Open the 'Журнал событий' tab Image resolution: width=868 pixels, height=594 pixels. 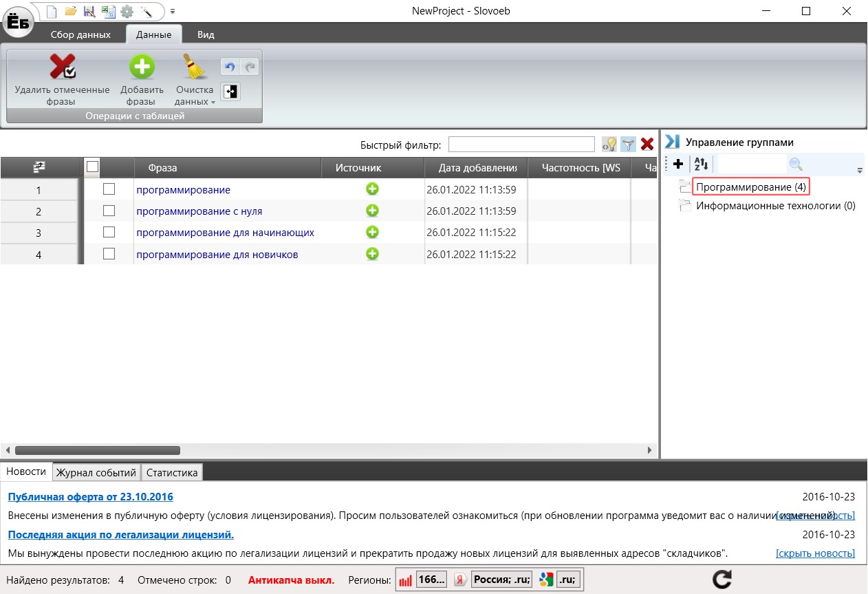point(96,472)
